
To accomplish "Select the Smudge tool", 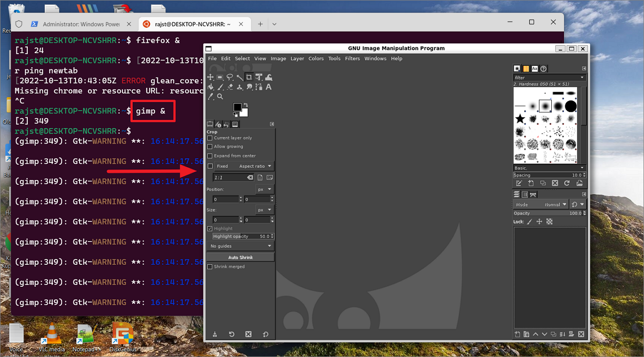I will pyautogui.click(x=249, y=87).
